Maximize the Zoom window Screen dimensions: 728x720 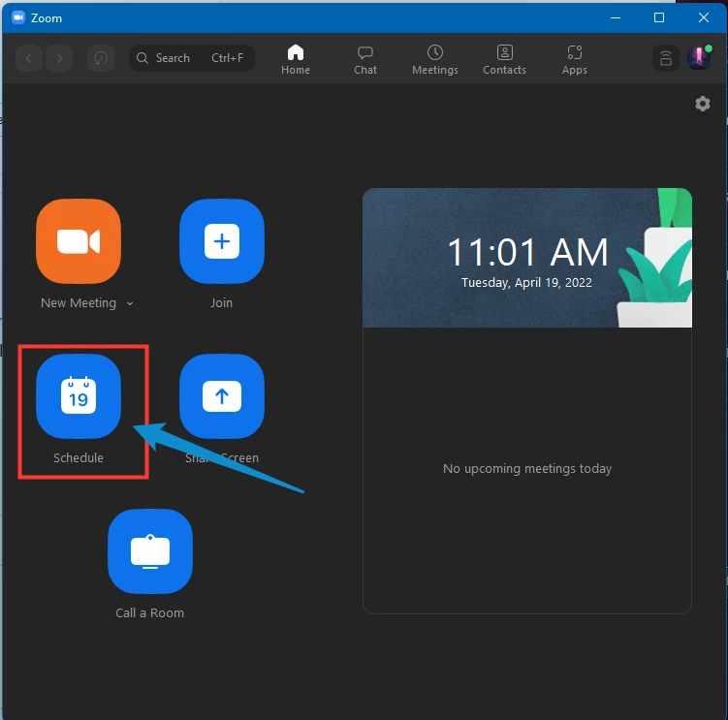click(659, 17)
